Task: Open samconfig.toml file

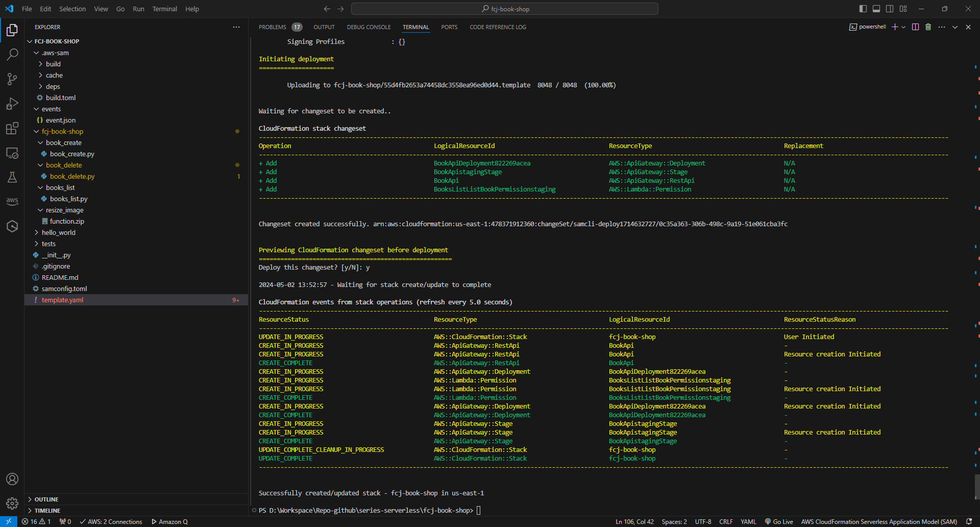Action: click(136, 289)
